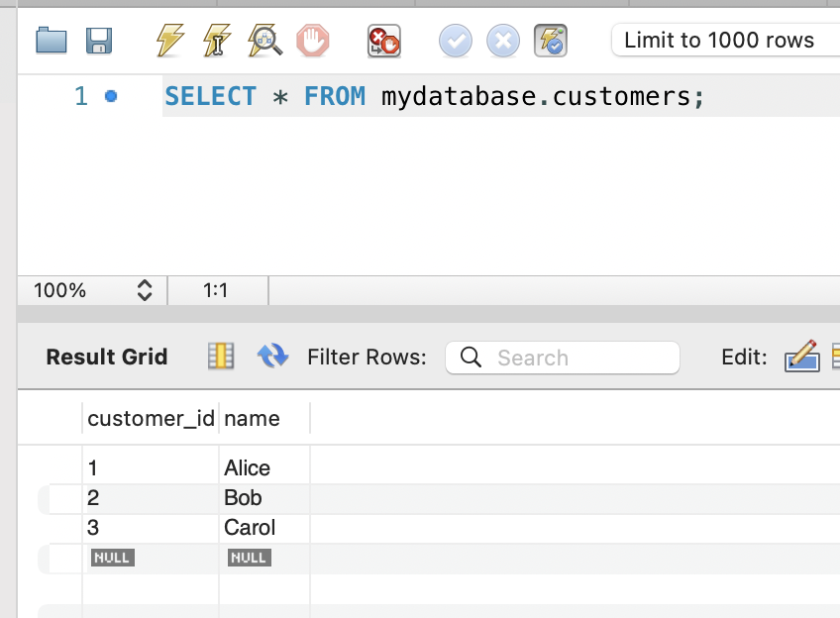Screen dimensions: 840x618
Task: Click the name column header
Action: (x=253, y=418)
